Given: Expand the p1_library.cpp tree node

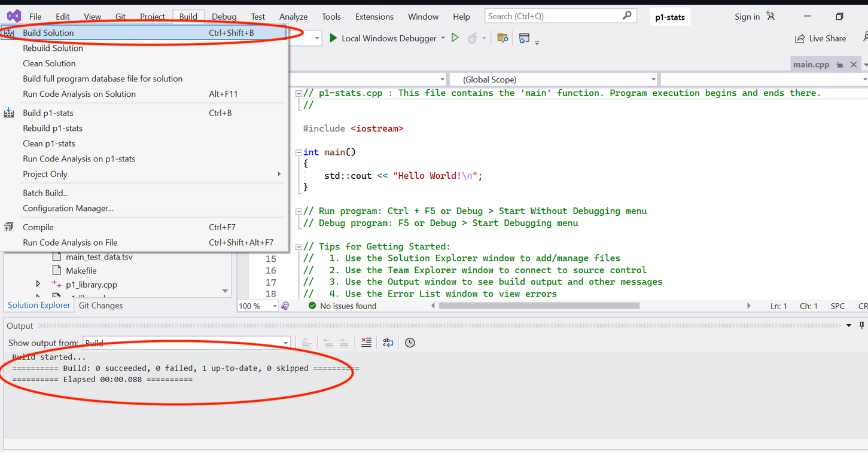Looking at the screenshot, I should [x=38, y=285].
